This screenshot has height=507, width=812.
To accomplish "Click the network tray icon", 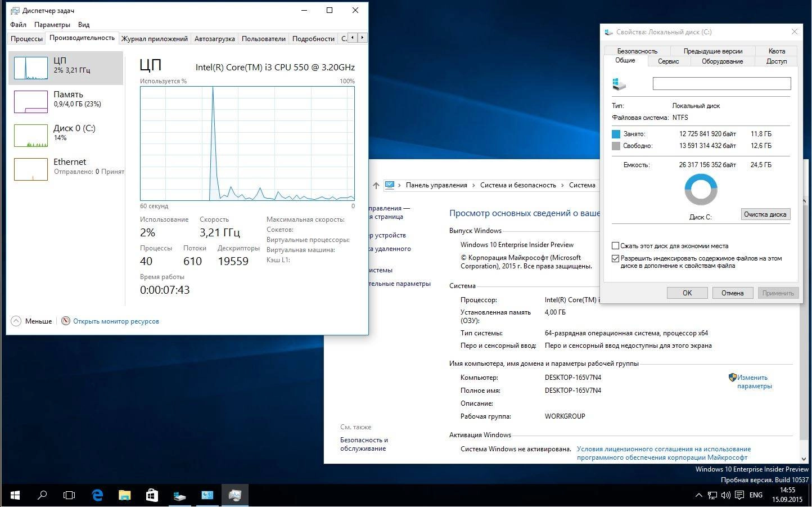I will 712,495.
